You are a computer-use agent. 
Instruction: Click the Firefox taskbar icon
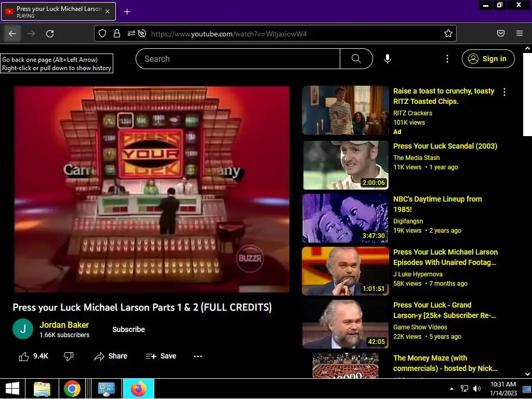(138, 389)
